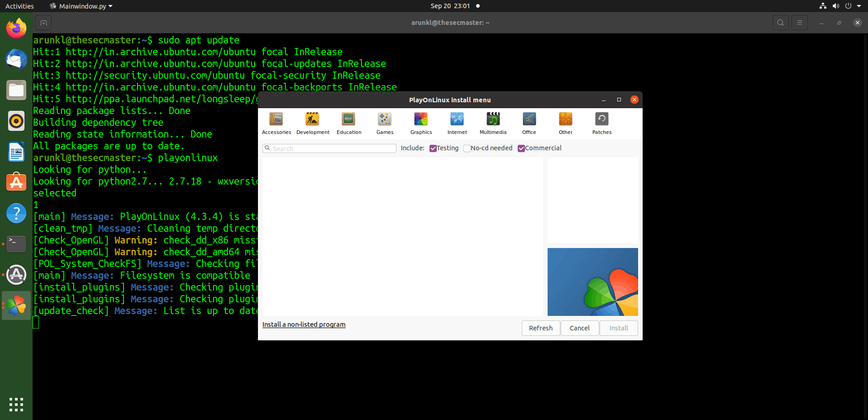The image size is (868, 420).
Task: Open the Development category
Action: tap(313, 124)
